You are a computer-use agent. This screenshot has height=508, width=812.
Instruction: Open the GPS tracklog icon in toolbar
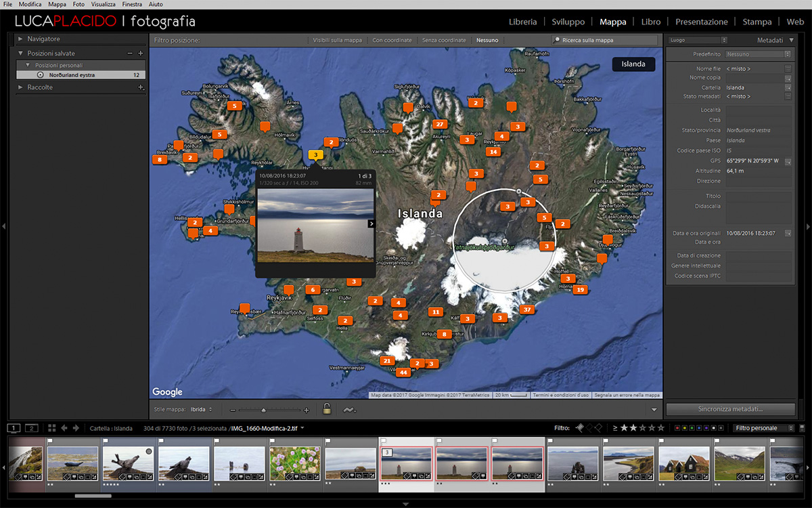click(349, 410)
